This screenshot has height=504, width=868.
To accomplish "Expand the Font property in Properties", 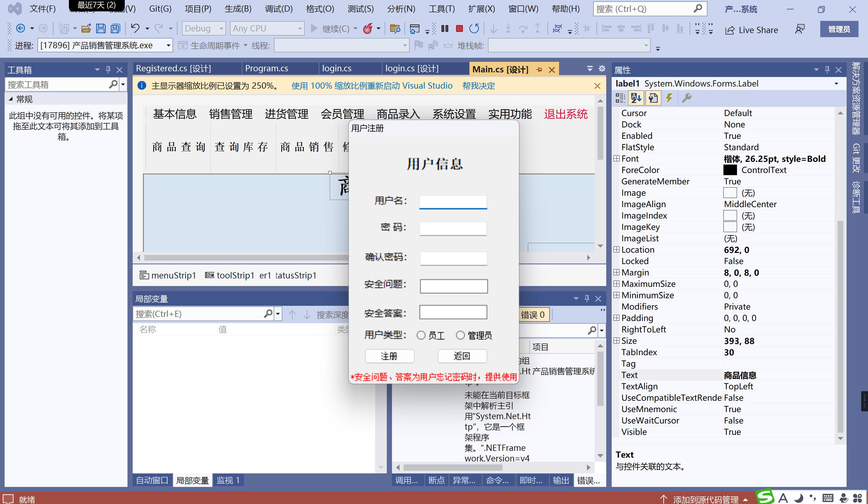I will 617,159.
